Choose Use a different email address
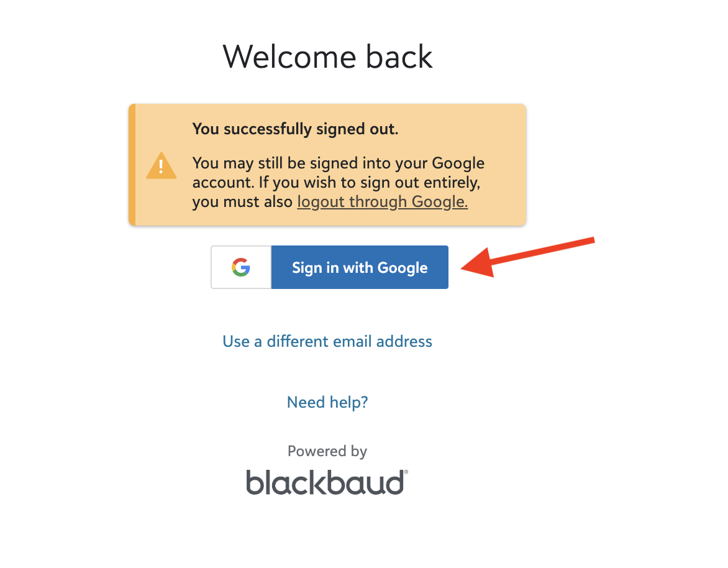The image size is (728, 568). 327,341
